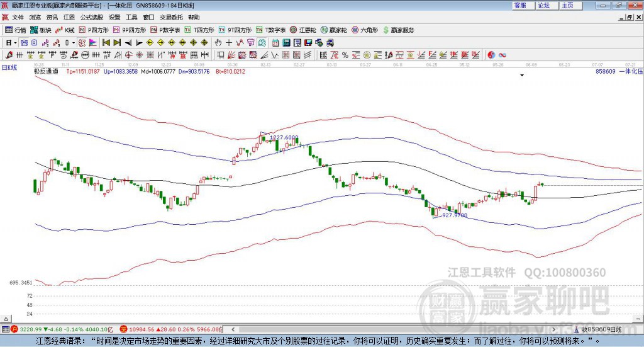
Task: Select the red pencil drawing tool
Action: 9,55
